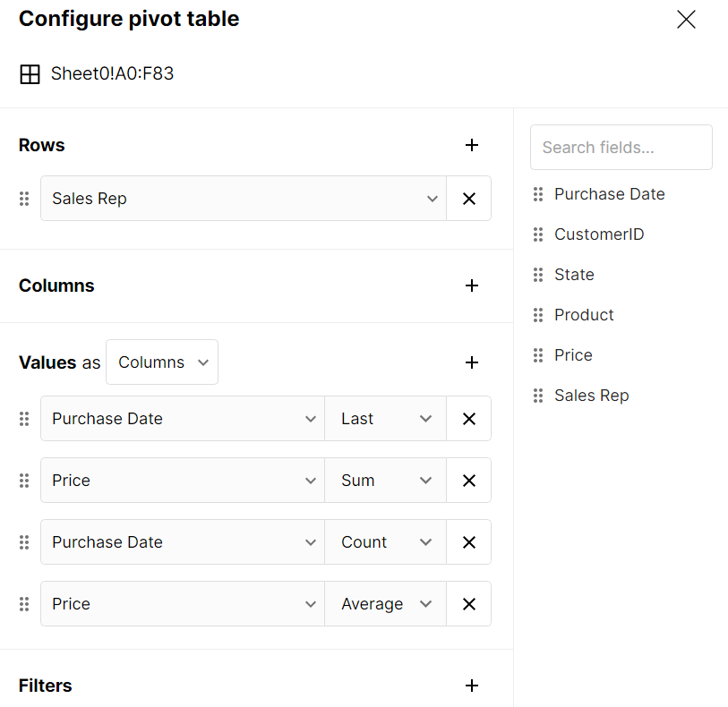Click the drag handle next to State field

537,274
